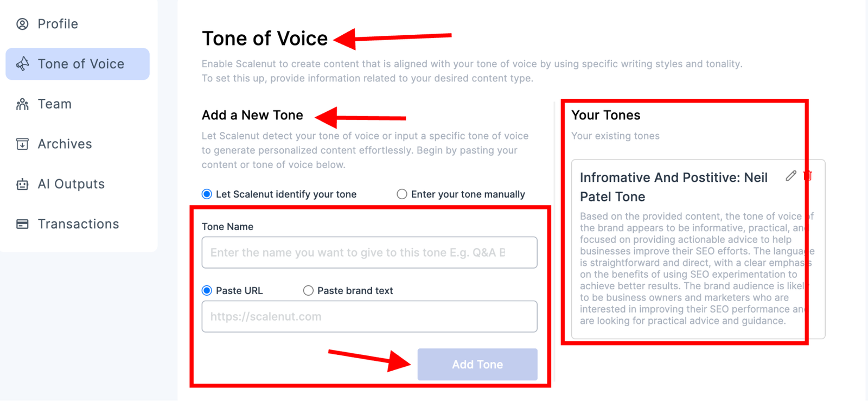Click the URL input with scalenut.com placeholder
This screenshot has width=868, height=401.
coord(369,316)
